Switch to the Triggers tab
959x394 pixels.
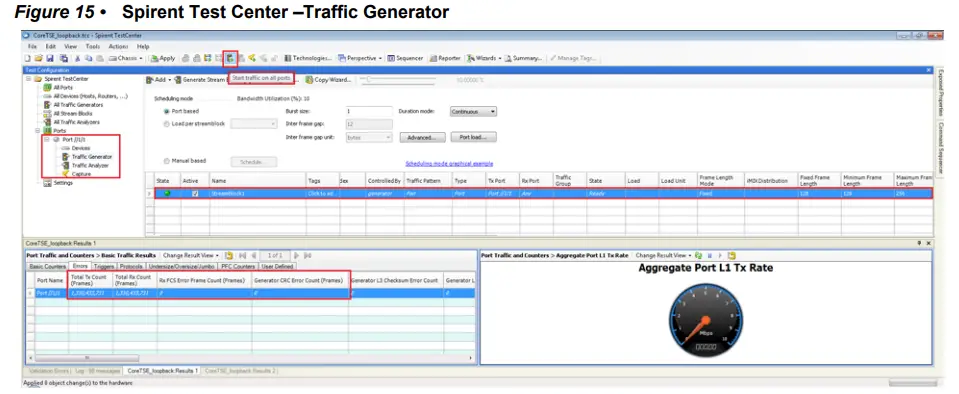(x=104, y=266)
